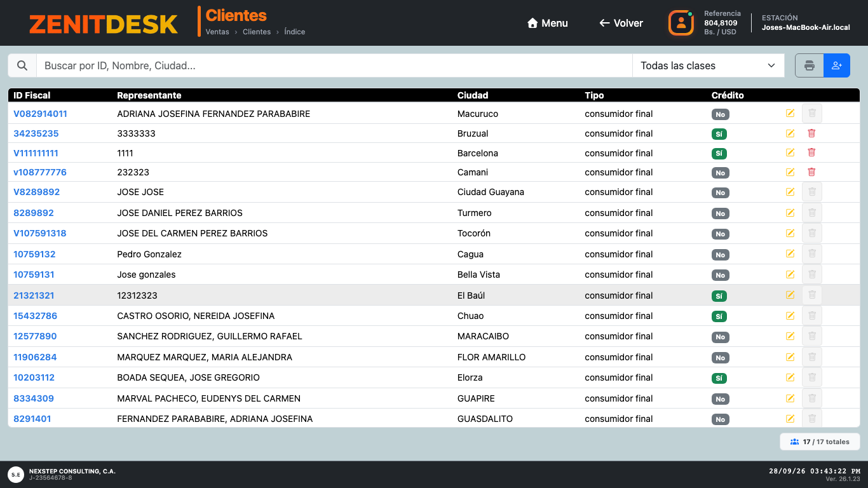The image size is (868, 488).
Task: Open the Clientes breadcrumb link
Action: coord(257,32)
